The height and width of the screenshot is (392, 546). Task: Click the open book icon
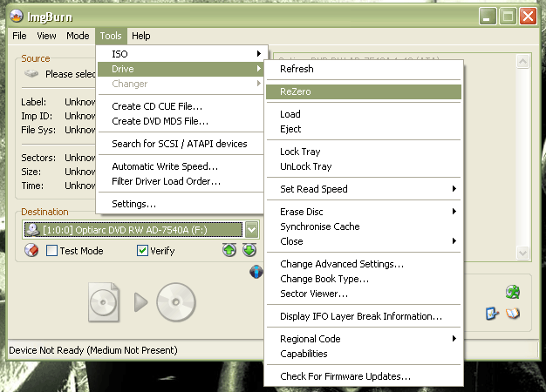[513, 314]
